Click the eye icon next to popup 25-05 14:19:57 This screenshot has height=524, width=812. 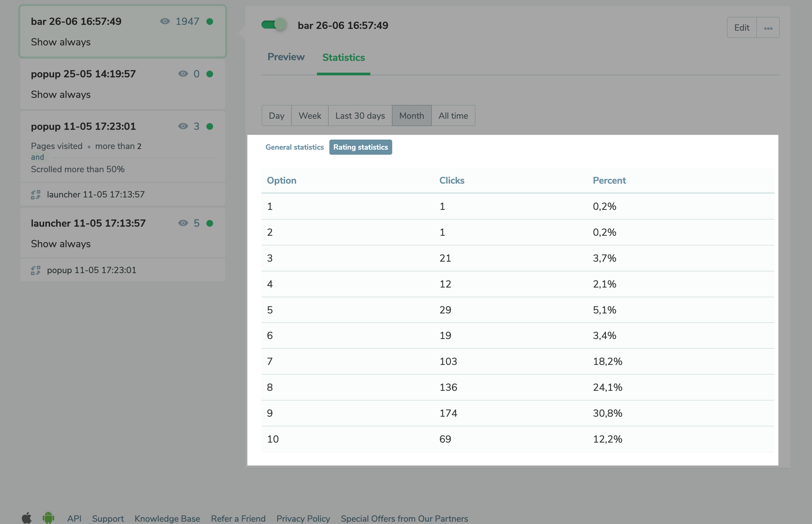(183, 74)
